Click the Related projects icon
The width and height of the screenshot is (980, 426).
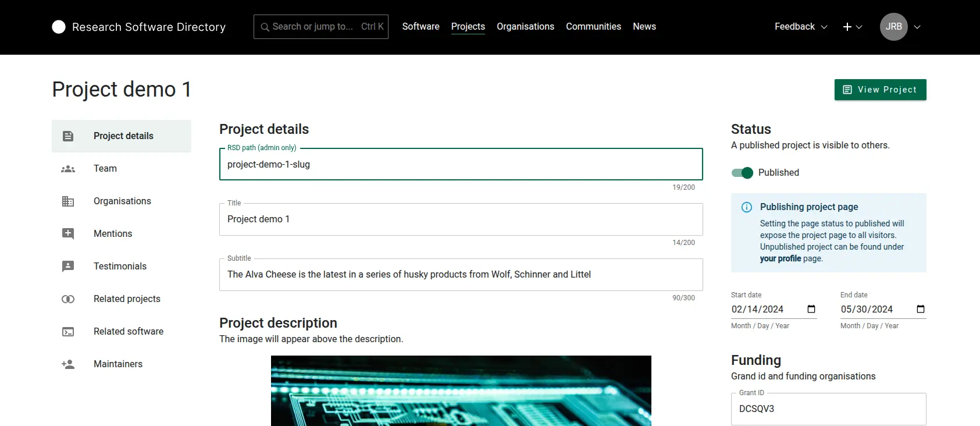[68, 299]
